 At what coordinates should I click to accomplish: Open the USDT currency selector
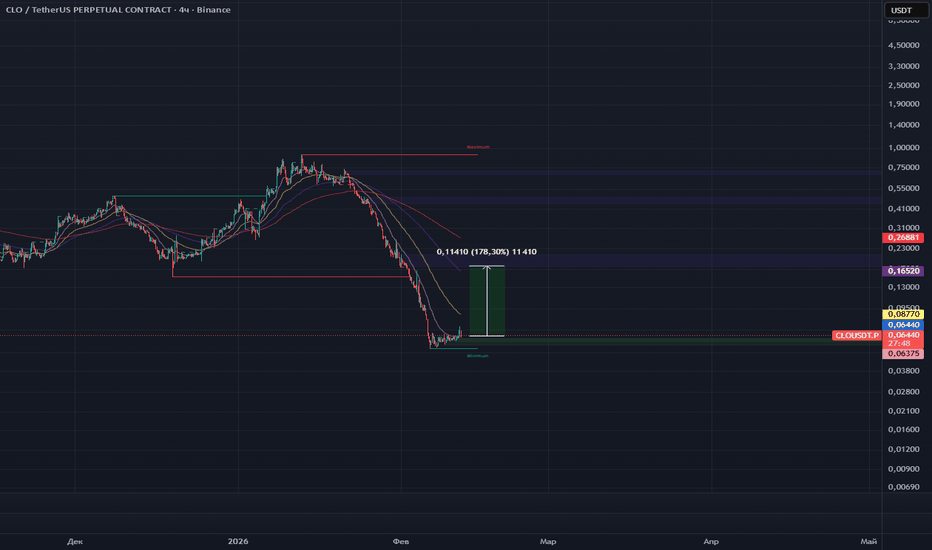905,10
